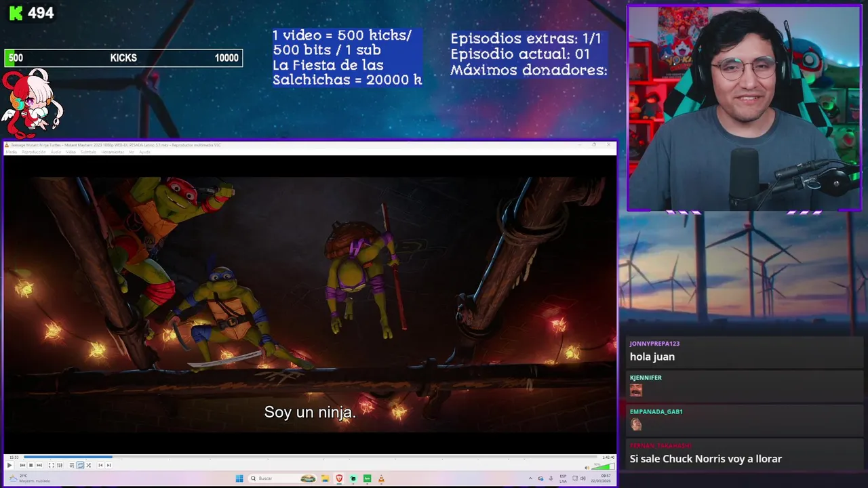Open network and sound quick settings
Viewport: 868px width, 488px height.
point(578,479)
